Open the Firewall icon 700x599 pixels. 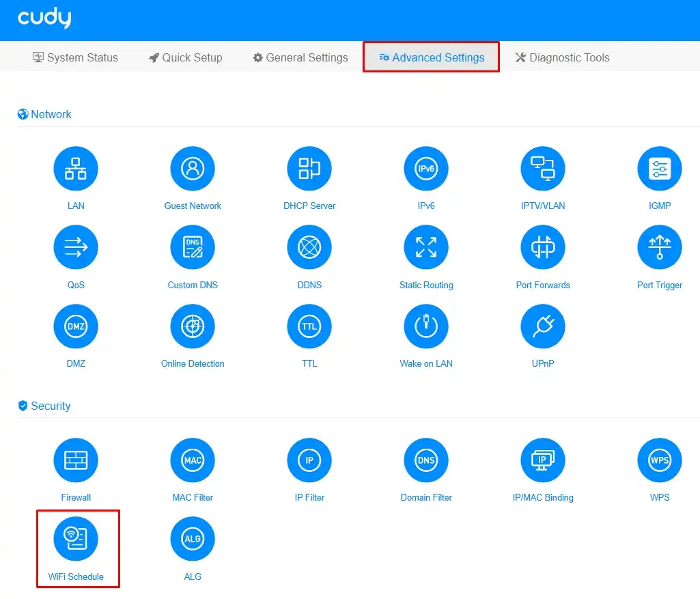(75, 460)
